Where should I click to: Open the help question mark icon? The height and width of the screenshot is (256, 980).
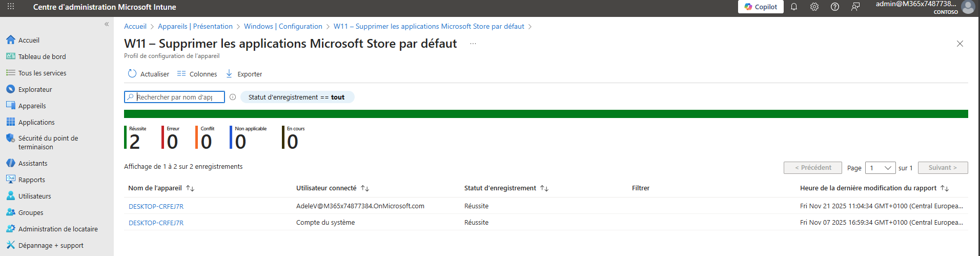[835, 7]
